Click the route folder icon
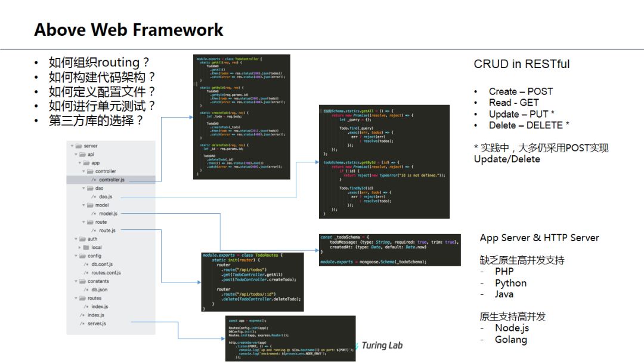The height and width of the screenshot is (363, 644). click(90, 222)
